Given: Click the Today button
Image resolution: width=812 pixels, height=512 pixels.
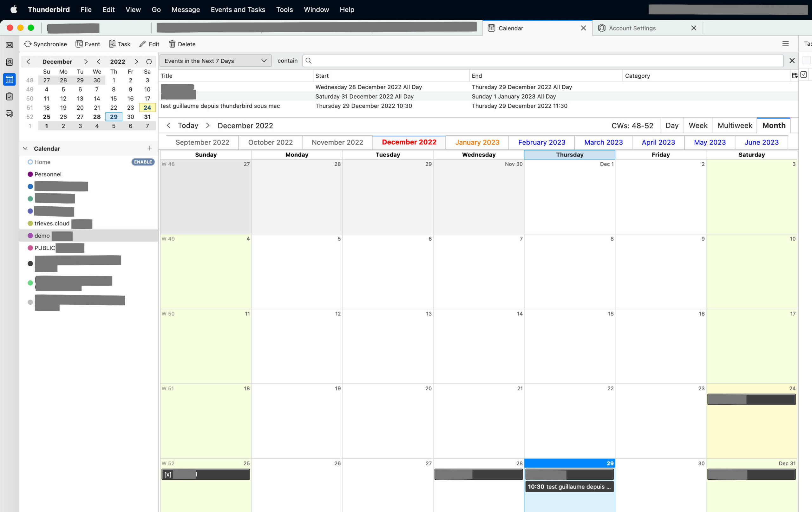Looking at the screenshot, I should click(x=188, y=126).
